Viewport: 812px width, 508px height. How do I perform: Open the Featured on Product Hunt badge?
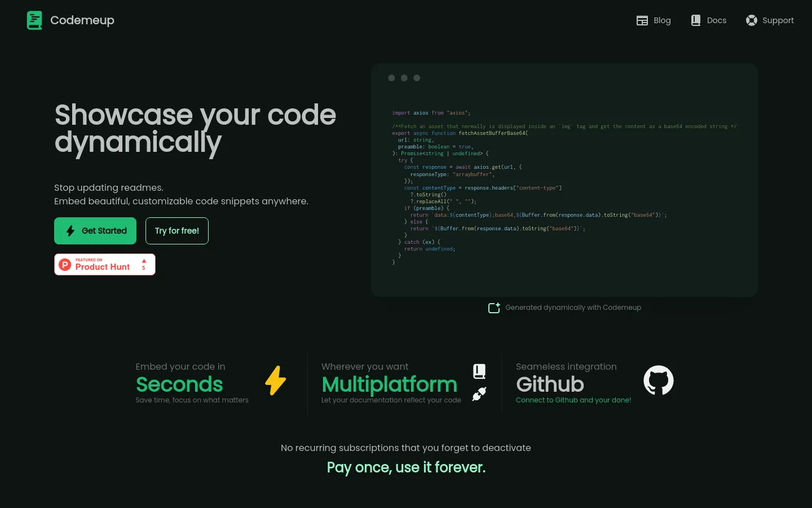(105, 264)
